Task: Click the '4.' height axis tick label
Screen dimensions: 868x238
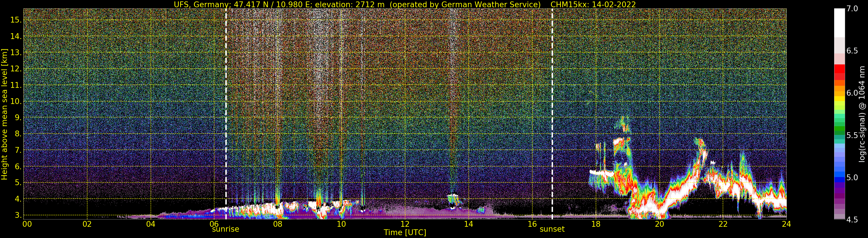Action: [x=18, y=199]
